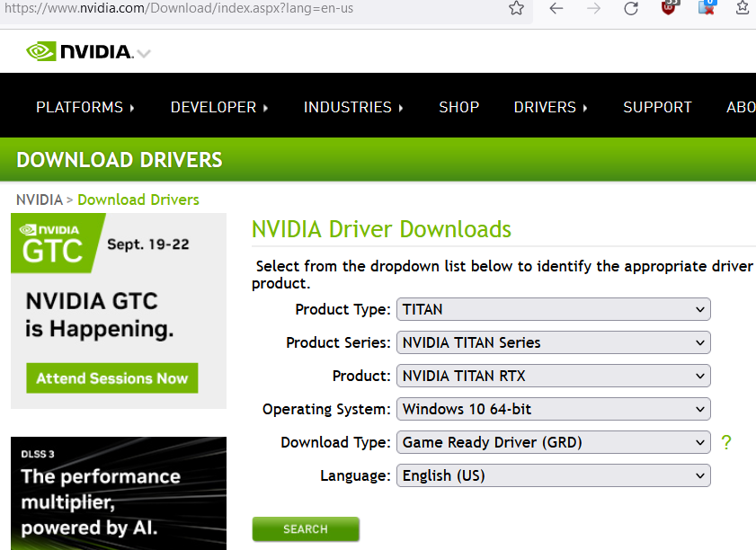Click the green SEARCH button
Image resolution: width=756 pixels, height=550 pixels.
306,529
